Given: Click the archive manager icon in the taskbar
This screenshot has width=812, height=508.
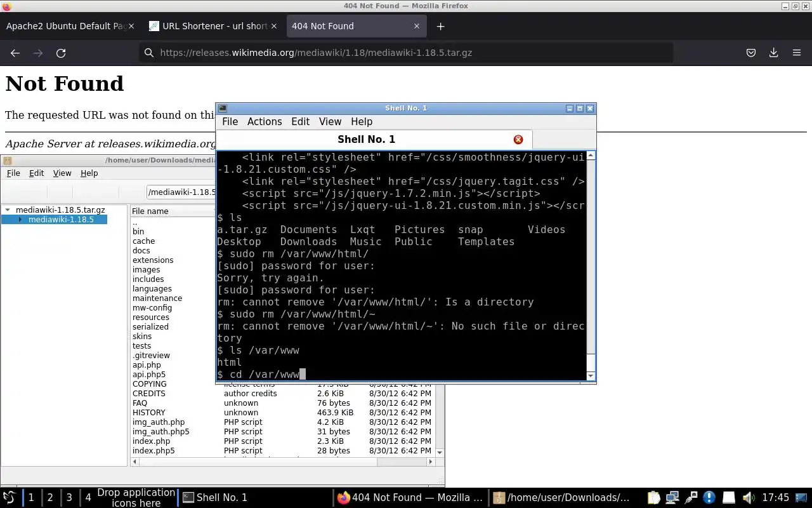Looking at the screenshot, I should (499, 498).
